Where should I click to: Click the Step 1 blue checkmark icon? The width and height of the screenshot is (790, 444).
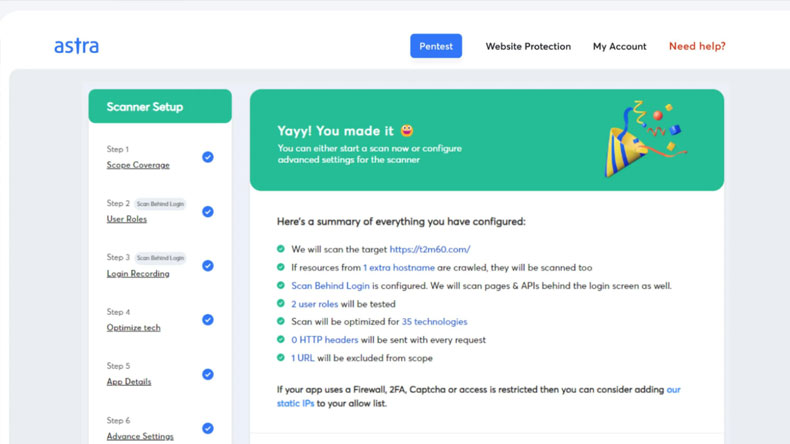(x=208, y=157)
